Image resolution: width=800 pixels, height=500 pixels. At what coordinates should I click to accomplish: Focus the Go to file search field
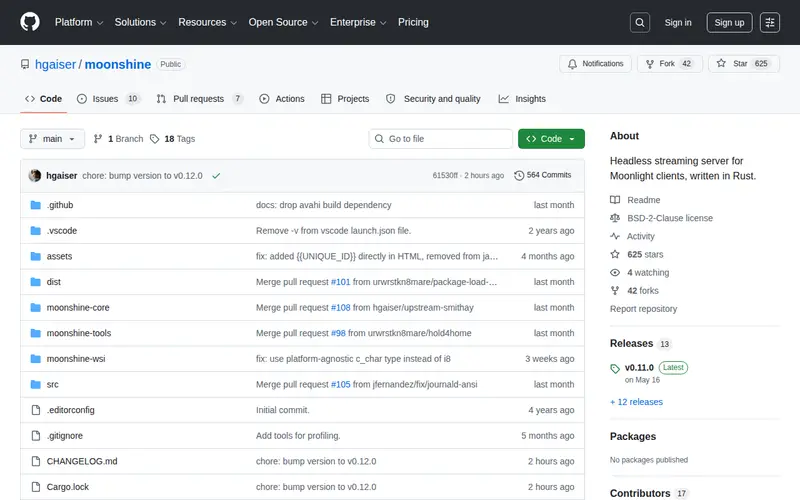coord(441,139)
